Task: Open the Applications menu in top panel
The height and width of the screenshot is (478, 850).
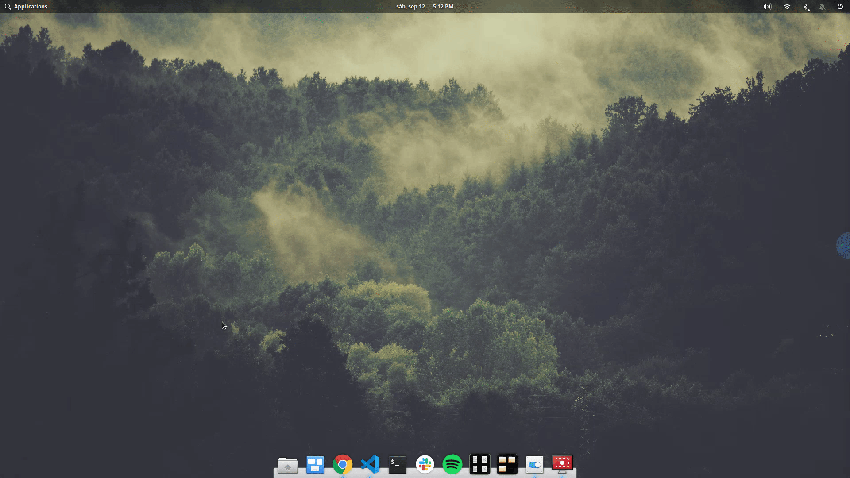Action: (25, 7)
